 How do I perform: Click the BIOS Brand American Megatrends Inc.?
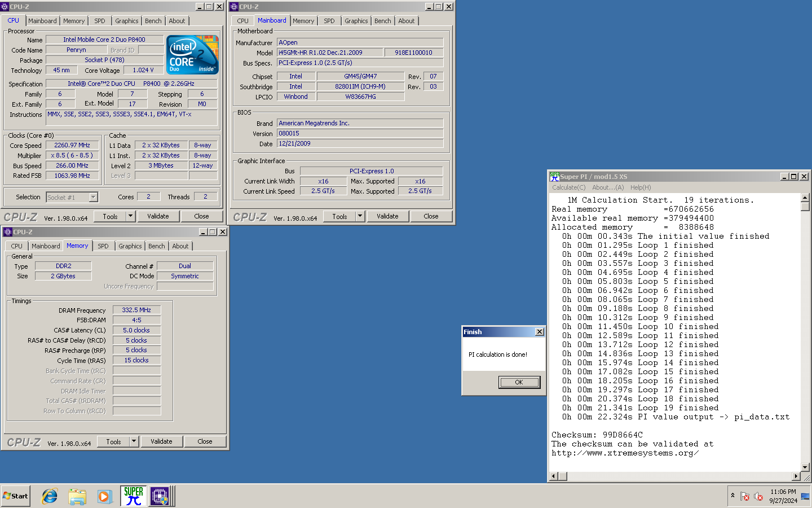tap(360, 123)
